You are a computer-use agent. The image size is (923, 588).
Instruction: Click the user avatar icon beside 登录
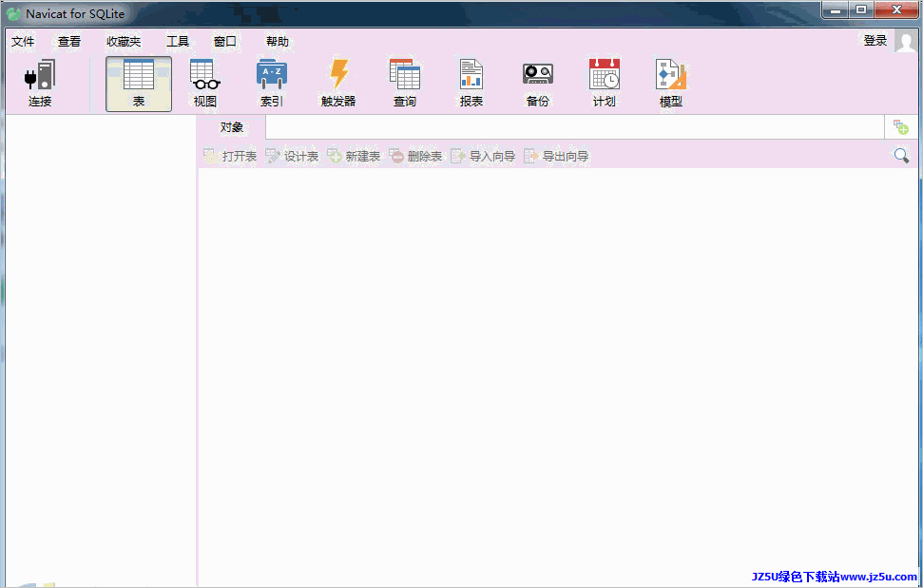[905, 41]
